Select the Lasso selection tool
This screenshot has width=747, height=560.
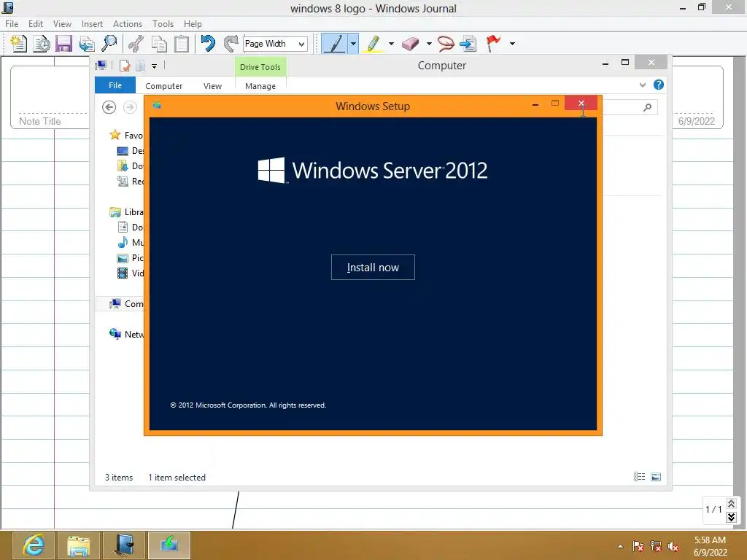pos(446,44)
